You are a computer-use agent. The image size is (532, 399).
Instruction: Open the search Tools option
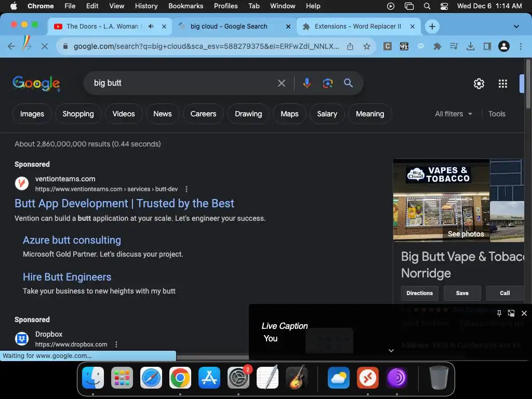[497, 114]
